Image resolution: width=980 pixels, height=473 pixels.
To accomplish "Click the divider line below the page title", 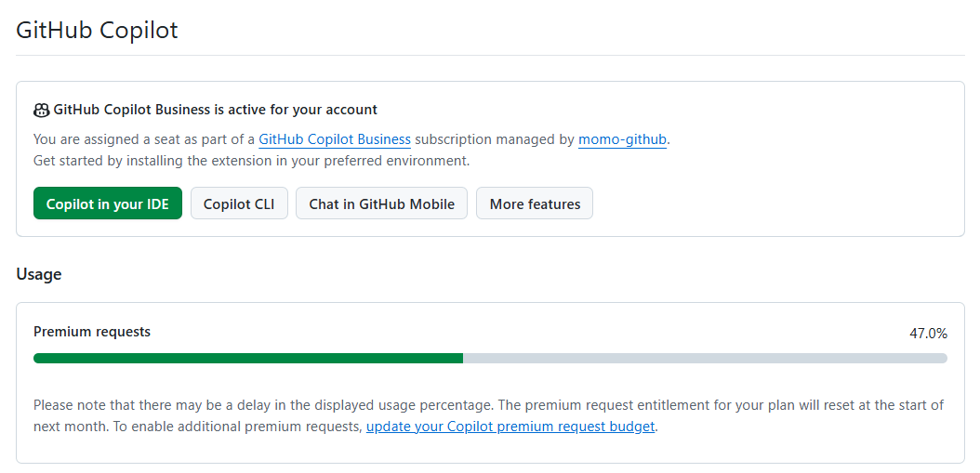I will [x=490, y=56].
